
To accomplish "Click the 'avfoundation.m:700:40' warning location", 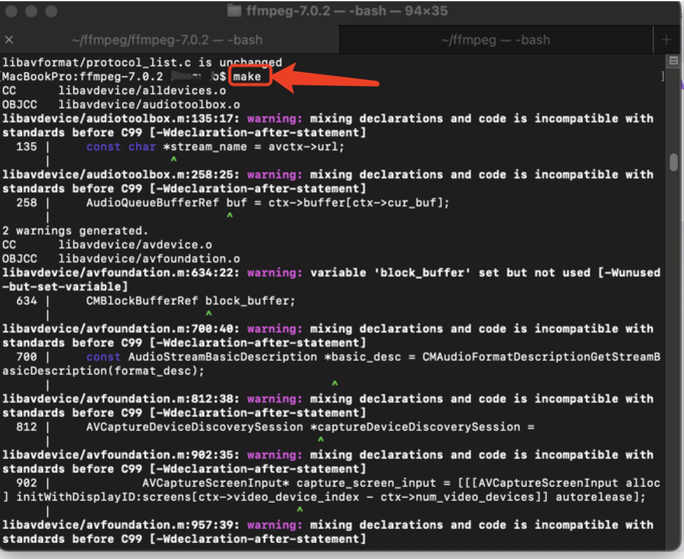I will point(121,329).
